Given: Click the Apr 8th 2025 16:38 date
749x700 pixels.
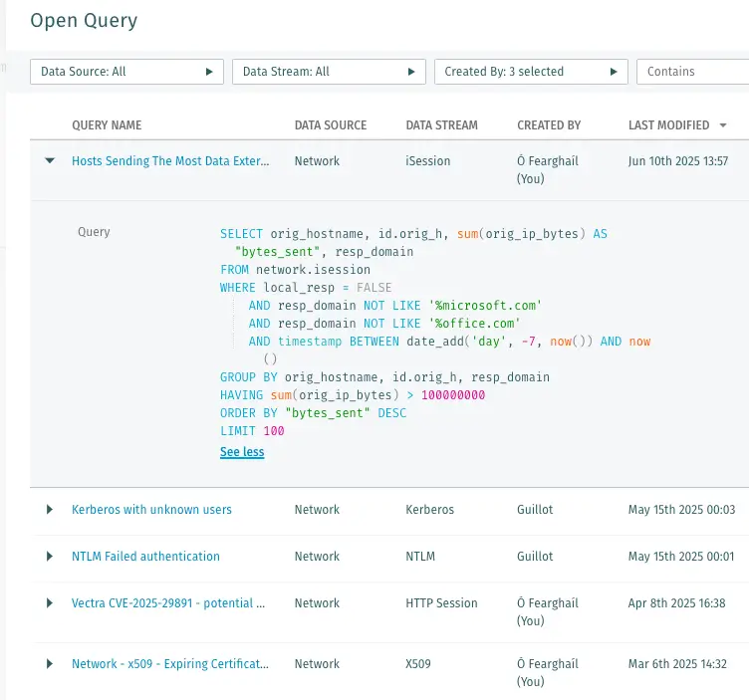Looking at the screenshot, I should (677, 603).
